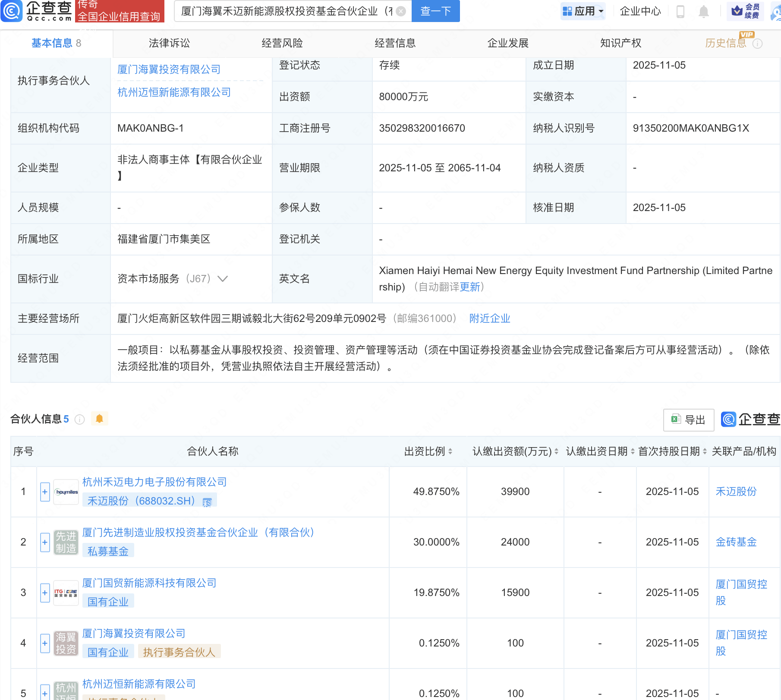Image resolution: width=781 pixels, height=700 pixels.
Task: Click the Hoymiles company logo thumbnail
Action: coord(66,492)
